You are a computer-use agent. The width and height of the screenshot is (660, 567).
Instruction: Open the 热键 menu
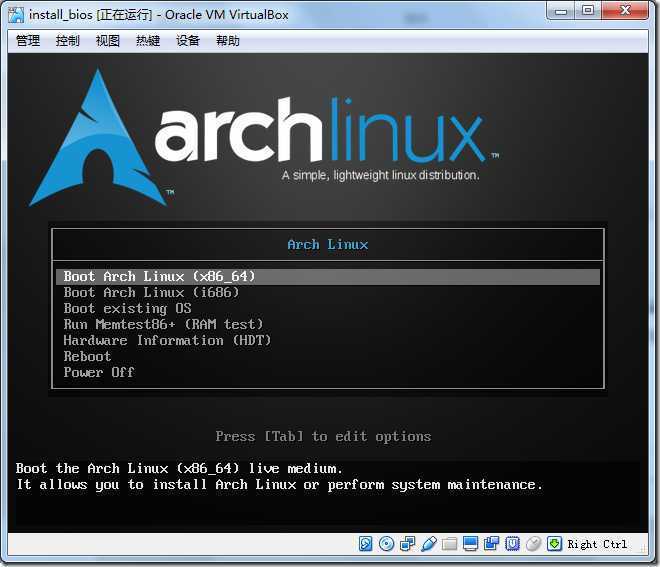tap(148, 41)
